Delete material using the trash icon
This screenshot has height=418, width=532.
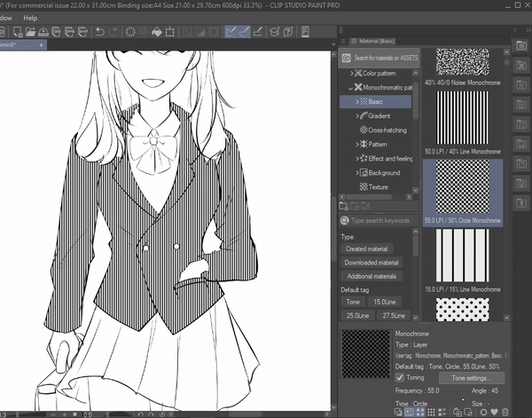click(505, 412)
